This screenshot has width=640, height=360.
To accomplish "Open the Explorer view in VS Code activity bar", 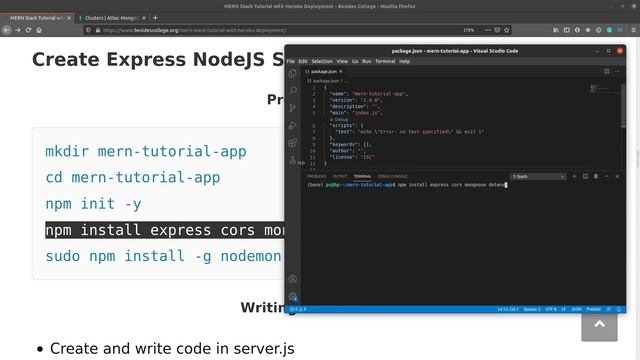I will pyautogui.click(x=293, y=73).
